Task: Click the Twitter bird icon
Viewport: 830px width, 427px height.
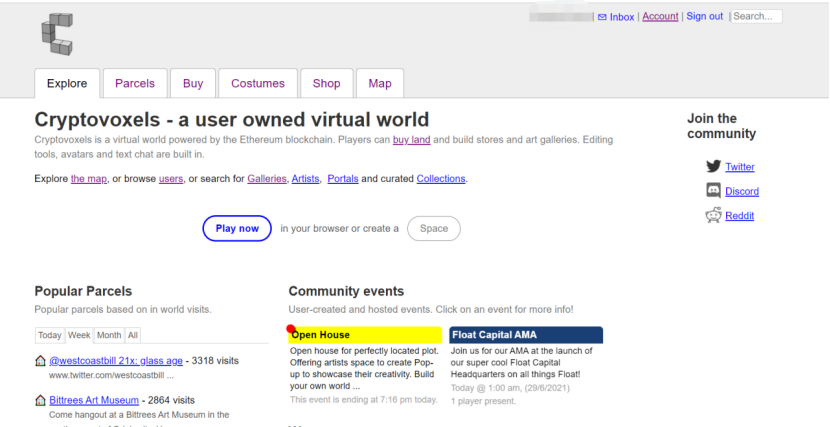Action: 714,166
